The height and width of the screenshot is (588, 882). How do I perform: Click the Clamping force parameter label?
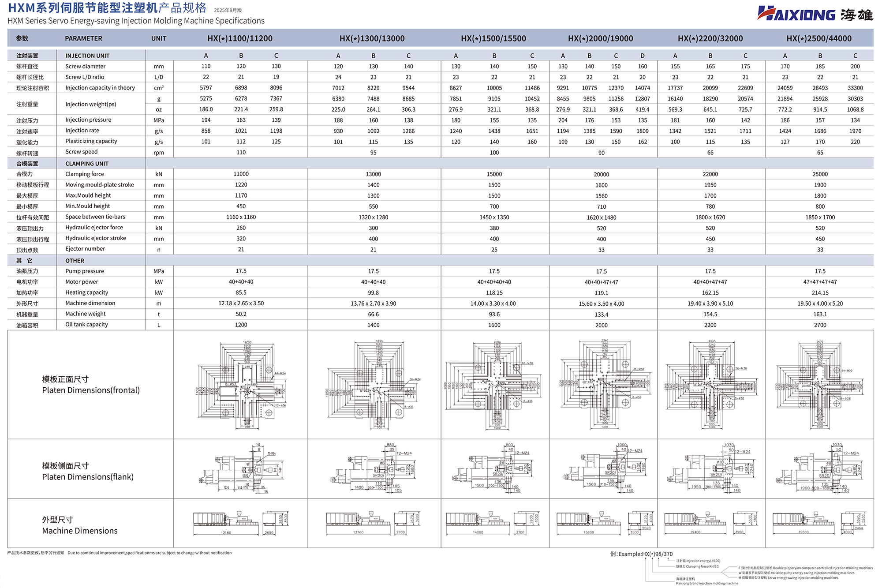(x=85, y=174)
